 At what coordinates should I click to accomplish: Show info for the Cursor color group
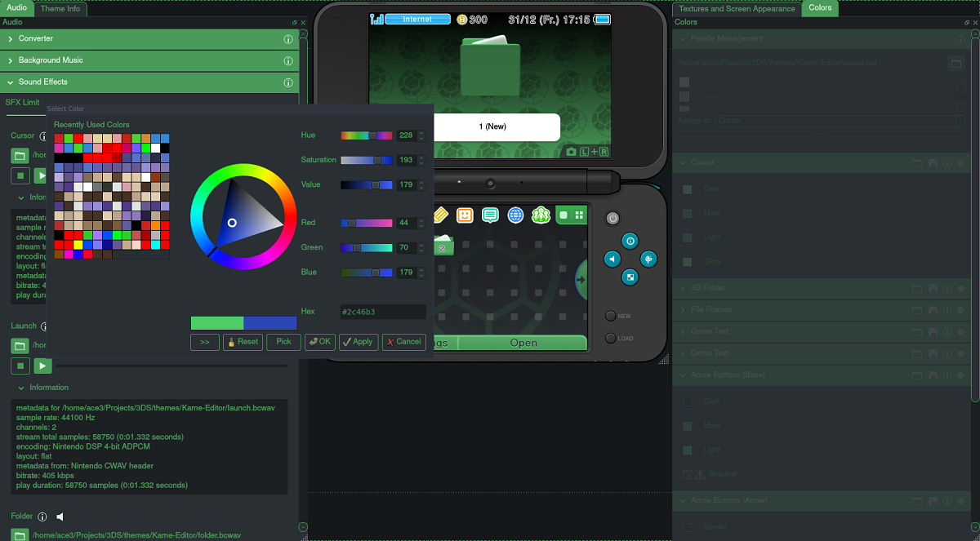947,162
